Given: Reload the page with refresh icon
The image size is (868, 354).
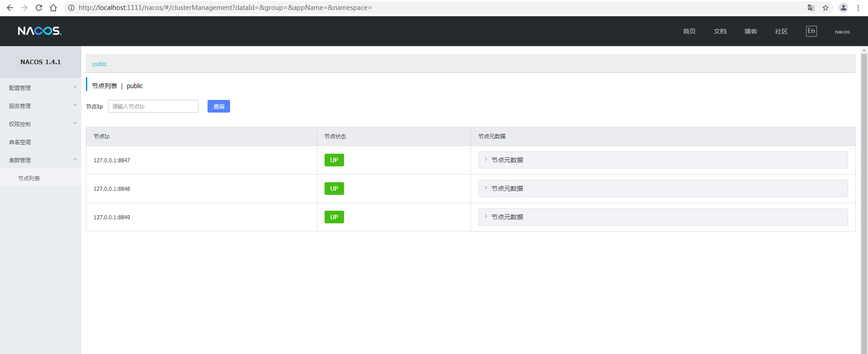Looking at the screenshot, I should (x=39, y=8).
